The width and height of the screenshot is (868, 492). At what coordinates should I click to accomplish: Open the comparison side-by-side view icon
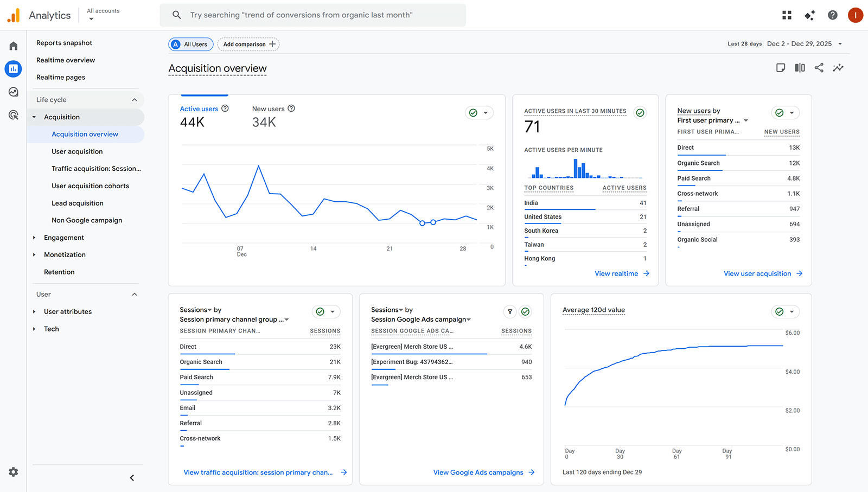click(x=800, y=68)
